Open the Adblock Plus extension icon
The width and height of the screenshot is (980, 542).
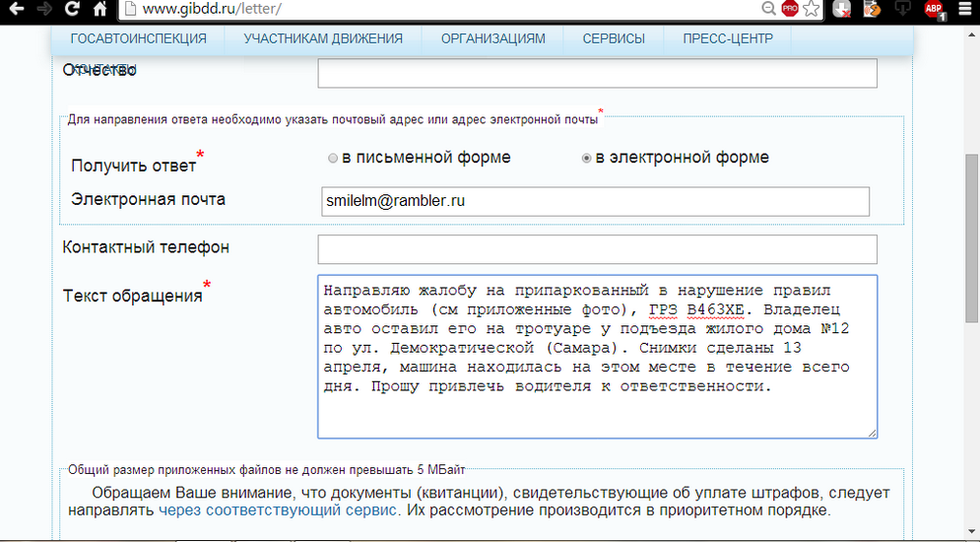point(934,10)
